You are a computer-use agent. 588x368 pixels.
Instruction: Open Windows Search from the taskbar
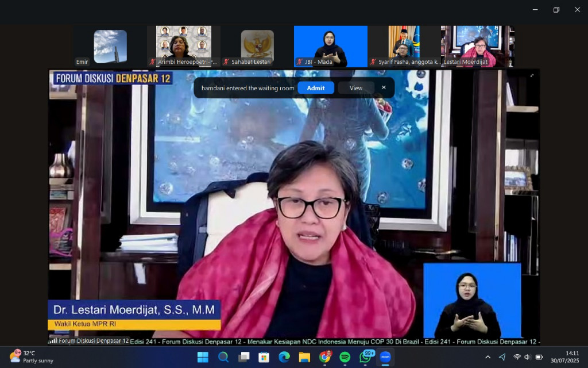tap(223, 357)
